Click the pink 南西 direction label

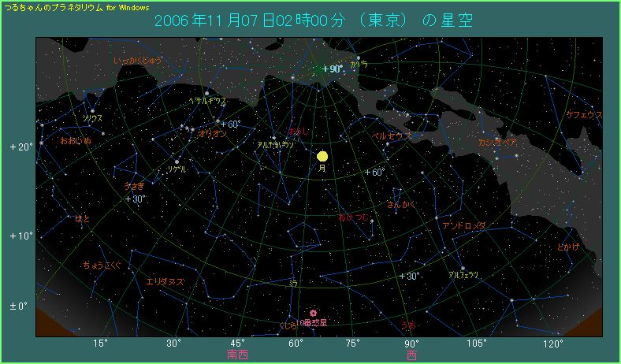237,355
